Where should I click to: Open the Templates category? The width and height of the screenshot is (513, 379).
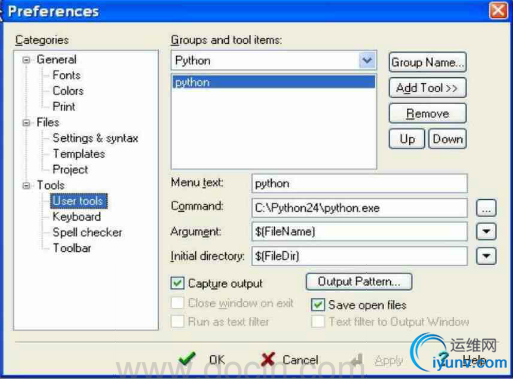(79, 154)
